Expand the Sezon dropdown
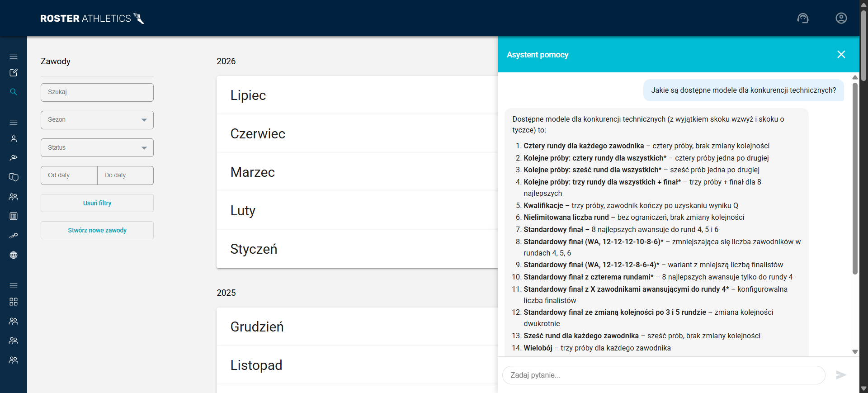Viewport: 868px width, 393px height. click(97, 120)
